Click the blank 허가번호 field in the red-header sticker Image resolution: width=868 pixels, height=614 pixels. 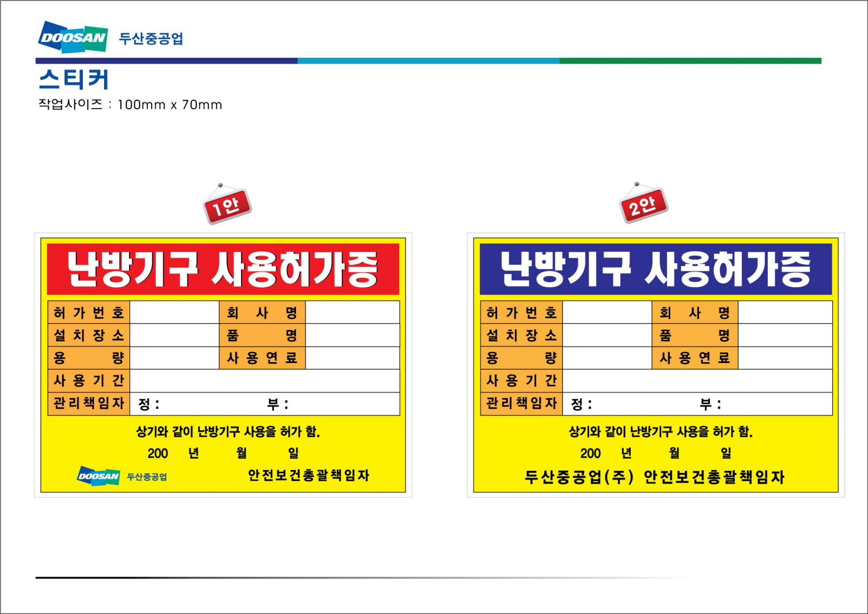pos(174,312)
